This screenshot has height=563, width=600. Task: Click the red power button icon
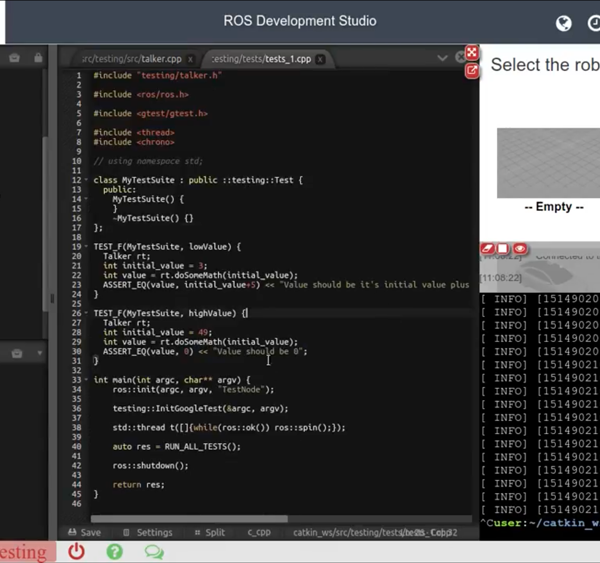click(x=76, y=552)
